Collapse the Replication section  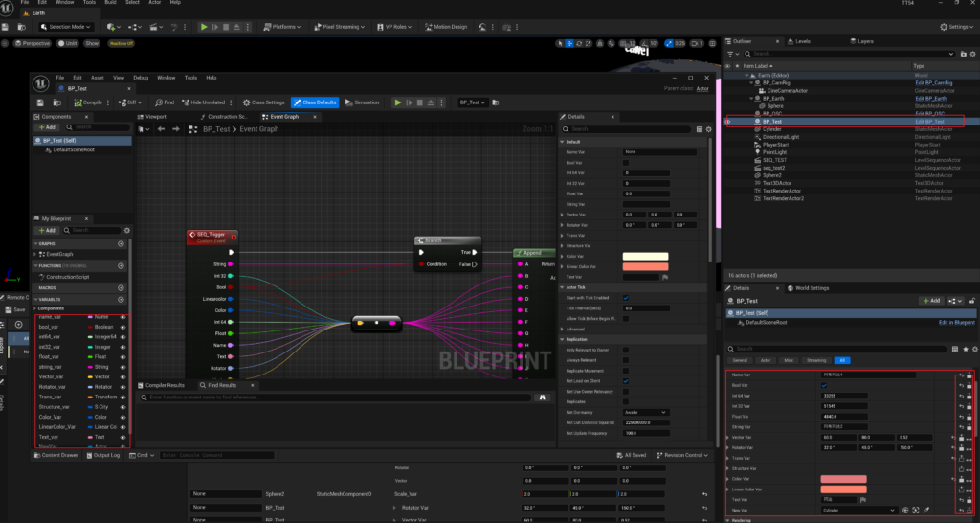pyautogui.click(x=563, y=339)
